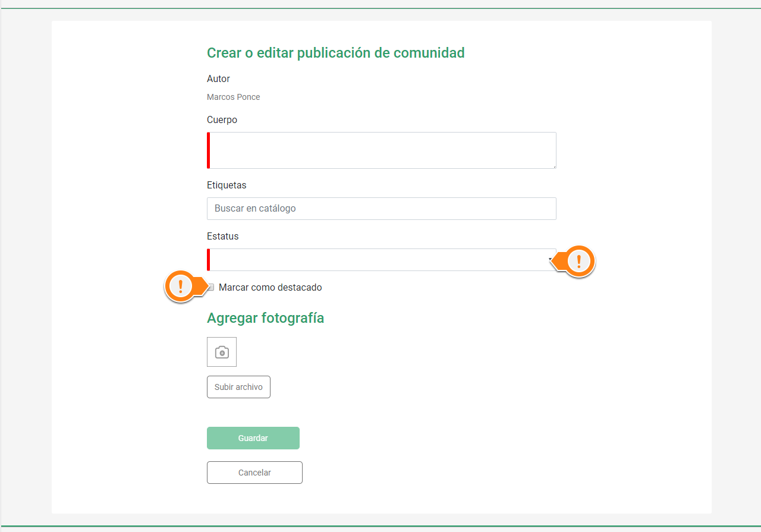Click the Guardar button
Viewport: 761px width, 532px height.
[x=253, y=438]
